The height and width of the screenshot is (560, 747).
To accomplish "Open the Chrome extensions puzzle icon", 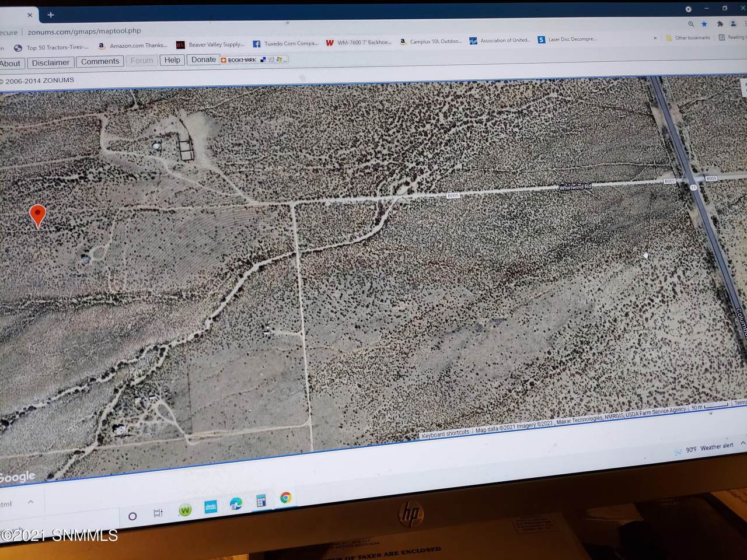I will point(720,24).
